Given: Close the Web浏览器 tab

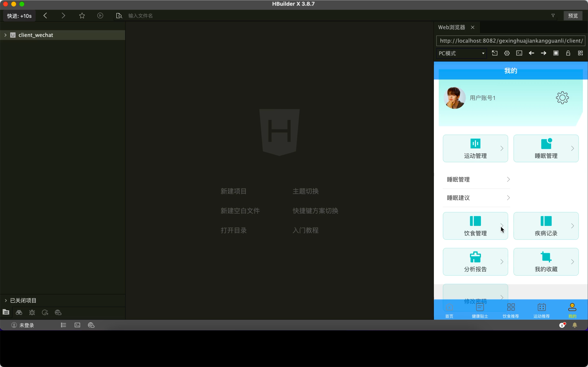Looking at the screenshot, I should click(473, 27).
